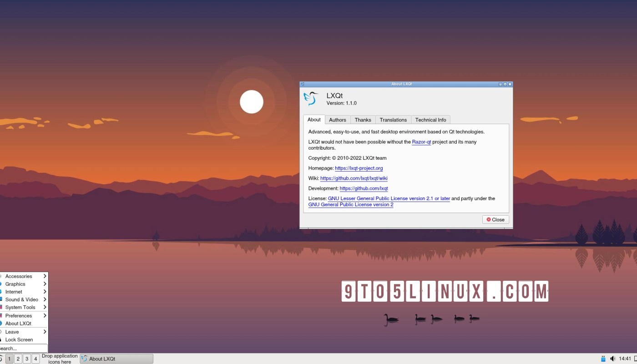Switch to the Authors tab

[x=338, y=120]
